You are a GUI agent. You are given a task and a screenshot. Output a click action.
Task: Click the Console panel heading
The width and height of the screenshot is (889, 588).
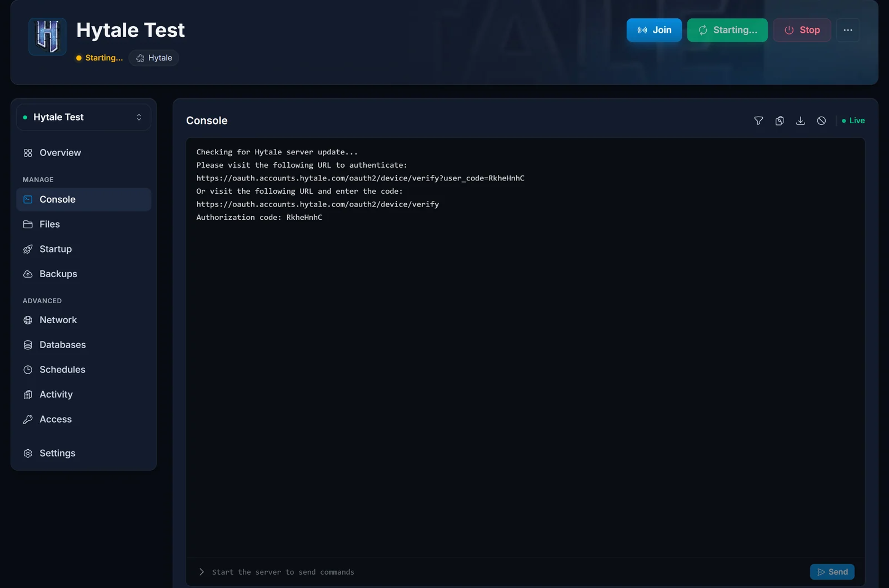207,120
